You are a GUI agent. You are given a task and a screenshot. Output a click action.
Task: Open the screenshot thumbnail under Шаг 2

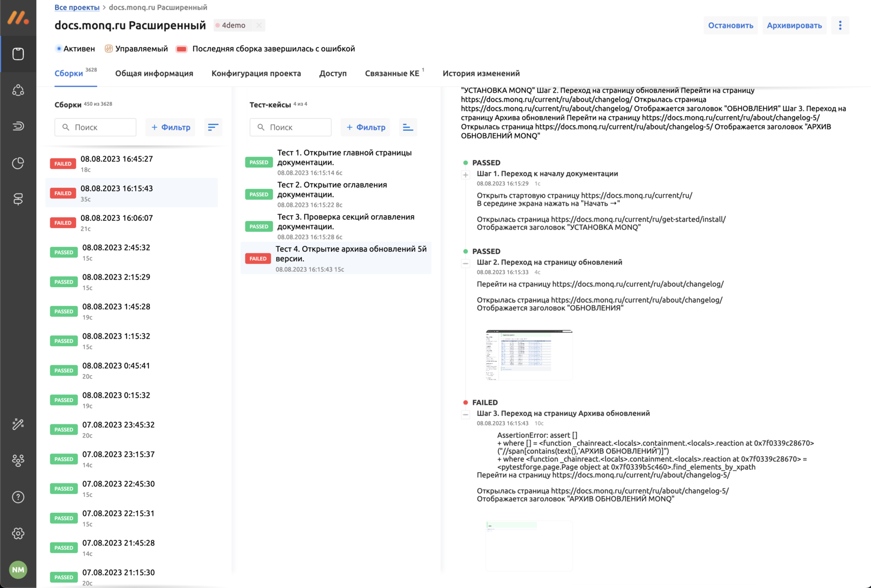coord(528,354)
